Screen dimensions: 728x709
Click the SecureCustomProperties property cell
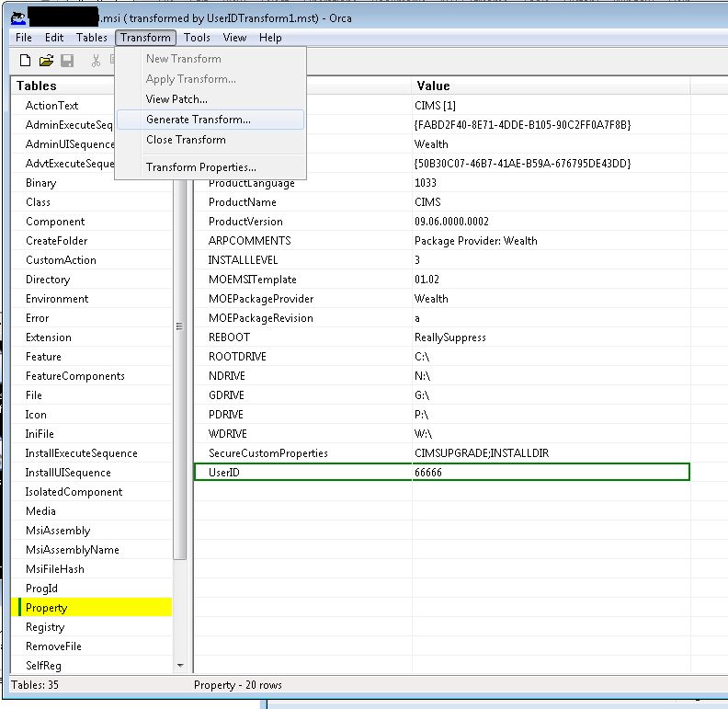[302, 453]
